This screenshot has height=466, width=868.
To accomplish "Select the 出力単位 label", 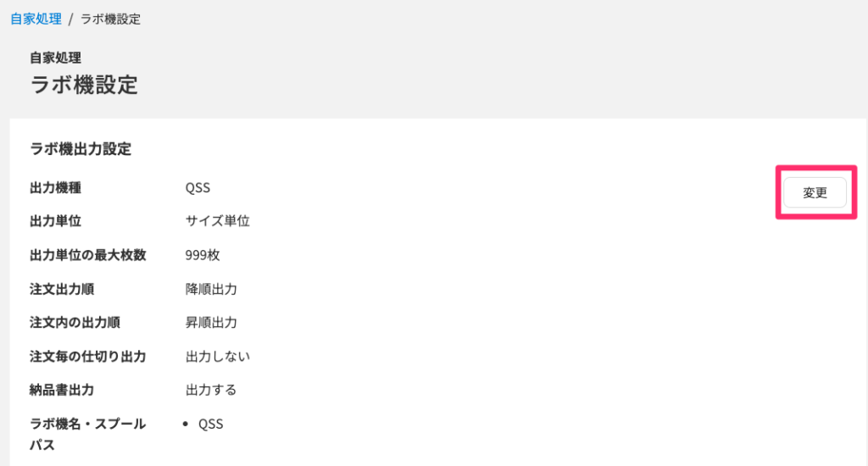I will point(55,221).
